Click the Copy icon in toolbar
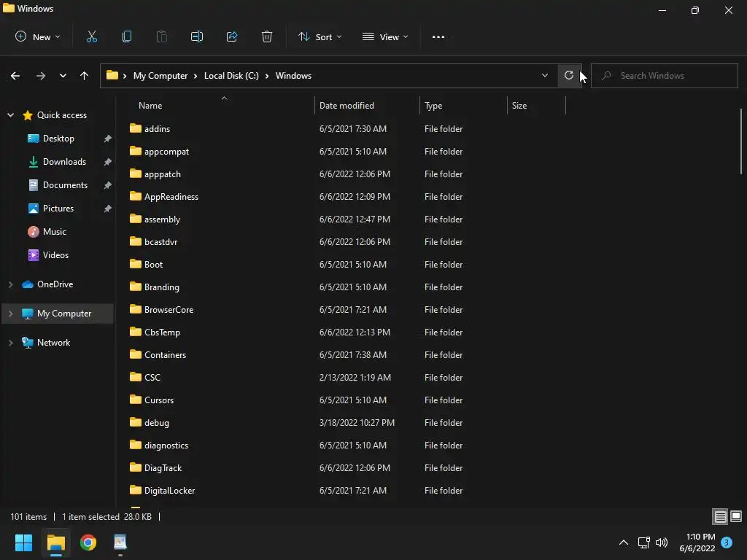The height and width of the screenshot is (560, 747). (127, 36)
